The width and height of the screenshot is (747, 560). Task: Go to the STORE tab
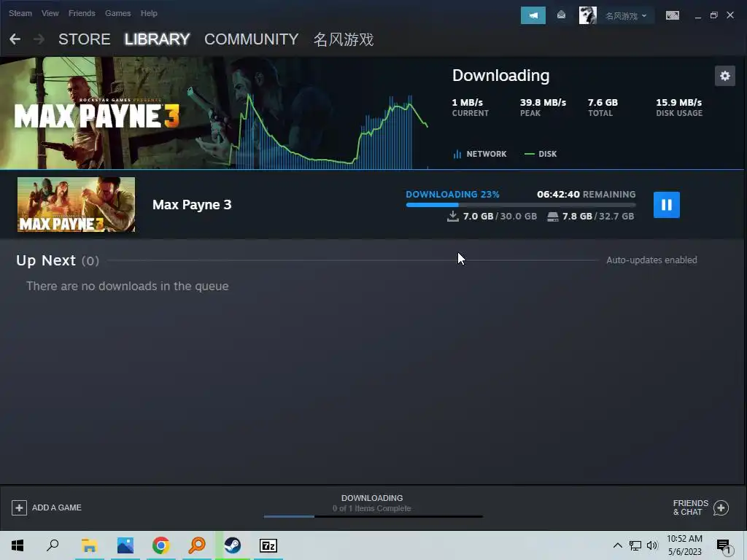[x=85, y=39]
